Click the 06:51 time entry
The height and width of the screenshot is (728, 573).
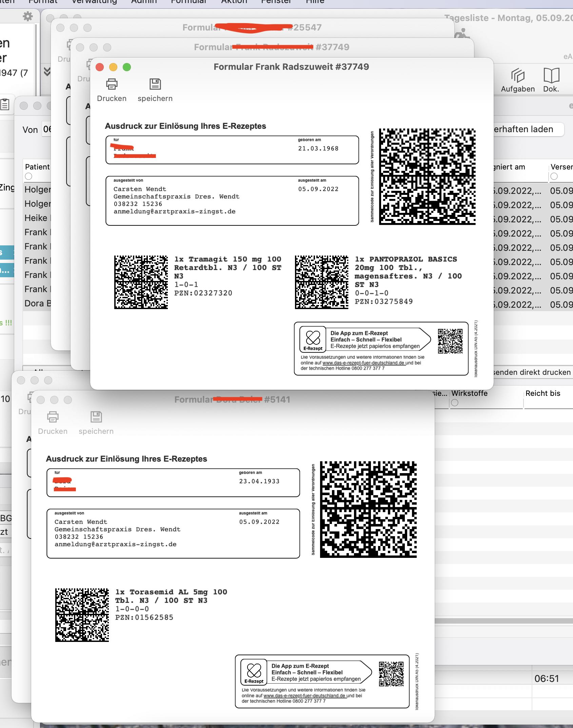coord(547,679)
